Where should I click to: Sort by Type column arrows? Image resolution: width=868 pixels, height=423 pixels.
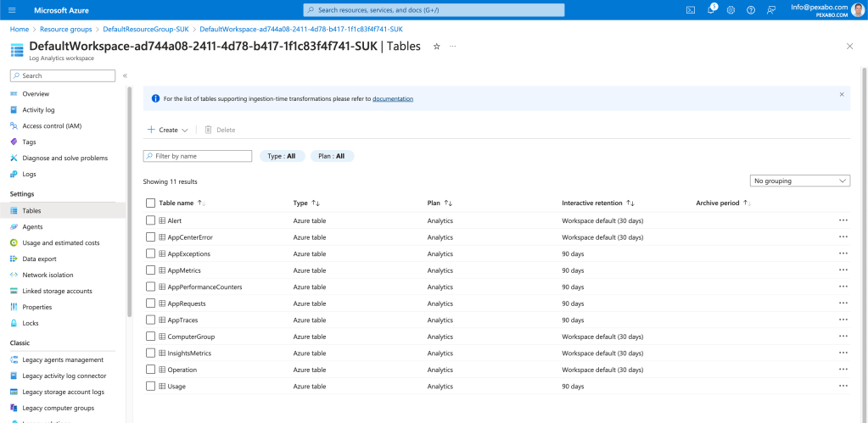316,203
